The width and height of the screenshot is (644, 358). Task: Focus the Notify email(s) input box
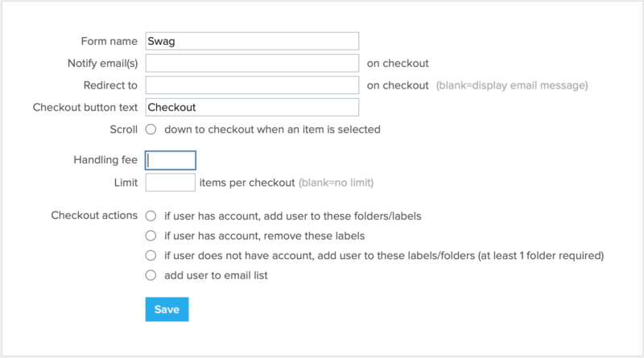(x=251, y=63)
